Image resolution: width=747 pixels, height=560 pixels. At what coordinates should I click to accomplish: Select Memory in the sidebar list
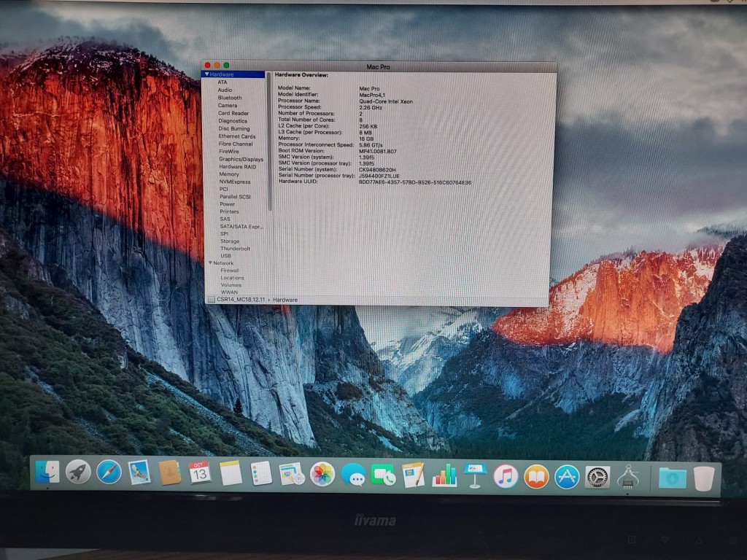pyautogui.click(x=229, y=174)
